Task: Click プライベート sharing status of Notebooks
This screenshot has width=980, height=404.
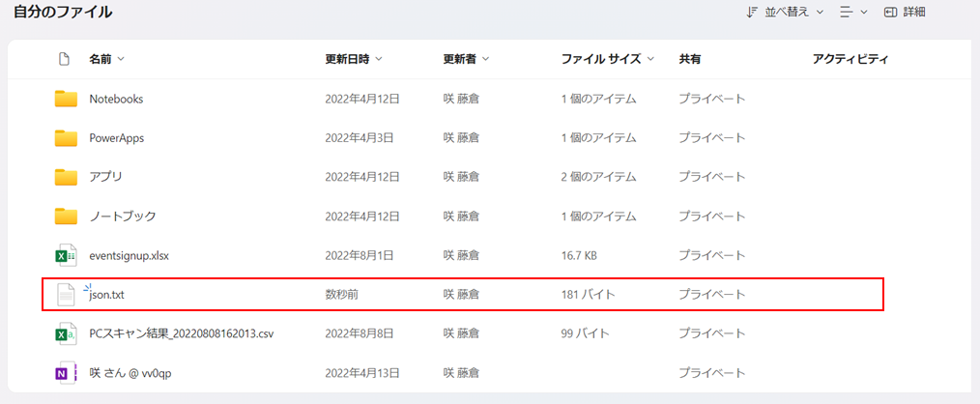Action: [712, 99]
